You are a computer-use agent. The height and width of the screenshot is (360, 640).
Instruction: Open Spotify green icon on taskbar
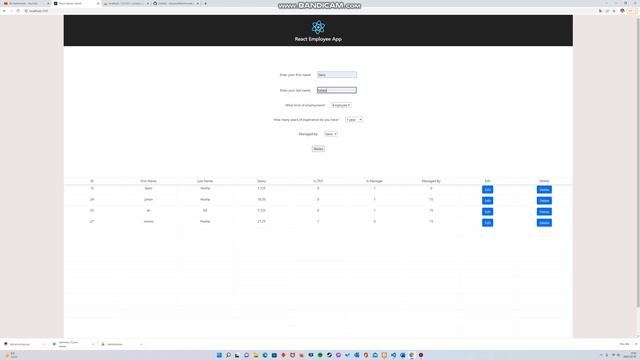(x=320, y=355)
